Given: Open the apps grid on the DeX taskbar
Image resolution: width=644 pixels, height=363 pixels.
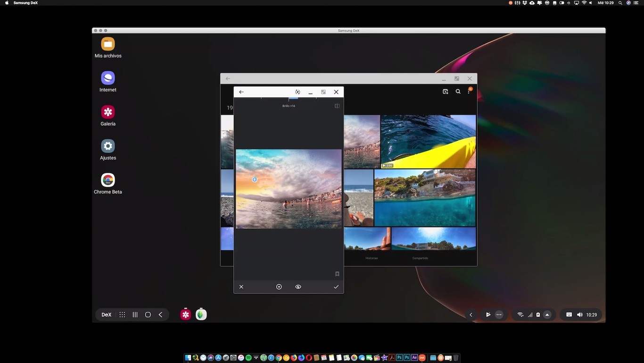Looking at the screenshot, I should tap(122, 314).
